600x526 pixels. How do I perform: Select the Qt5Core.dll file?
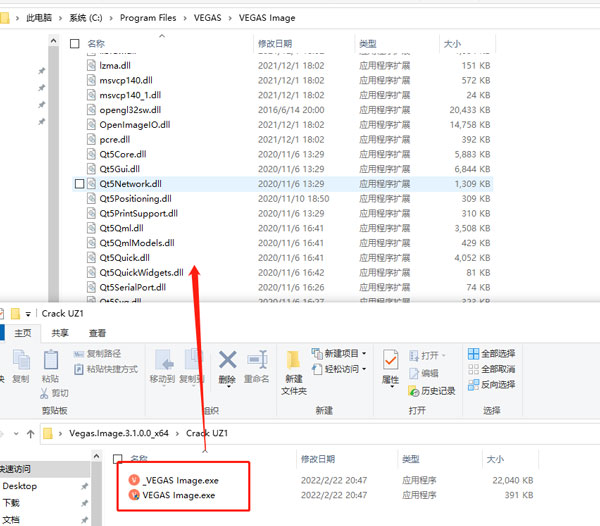click(x=123, y=154)
